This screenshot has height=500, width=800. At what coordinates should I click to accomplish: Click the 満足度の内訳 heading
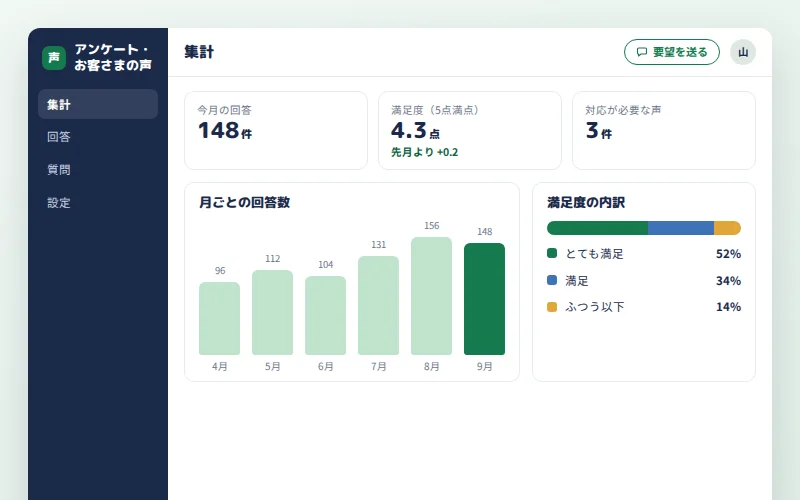pos(586,203)
